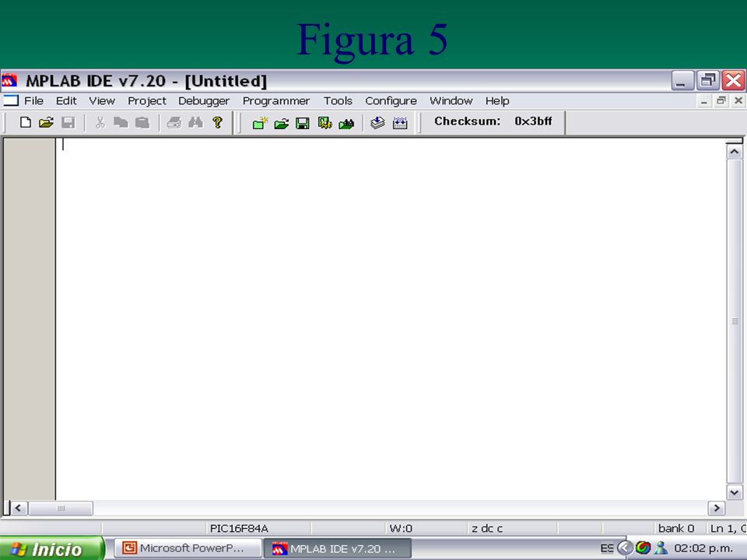
Task: Click the Print toolbar icon
Action: click(x=174, y=123)
